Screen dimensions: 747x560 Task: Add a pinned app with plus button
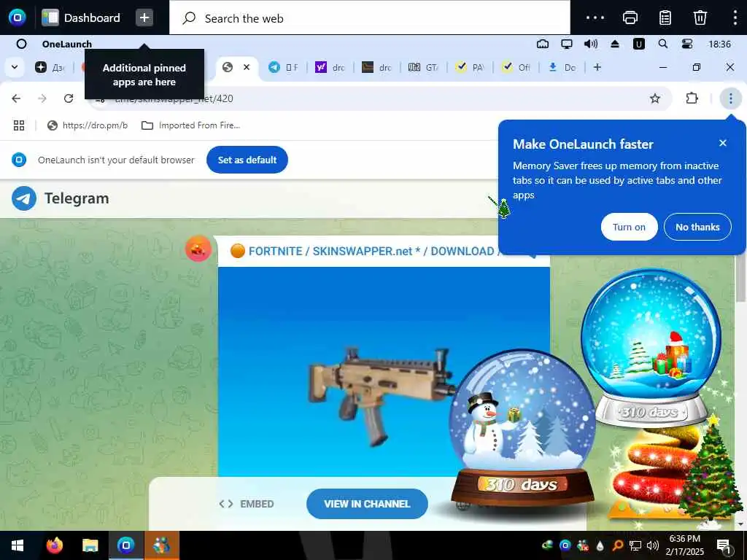point(144,17)
